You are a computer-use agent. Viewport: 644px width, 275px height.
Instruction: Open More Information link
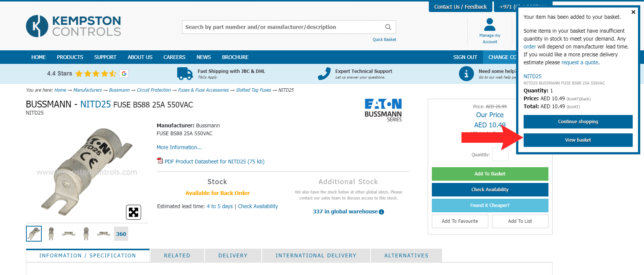pyautogui.click(x=179, y=147)
